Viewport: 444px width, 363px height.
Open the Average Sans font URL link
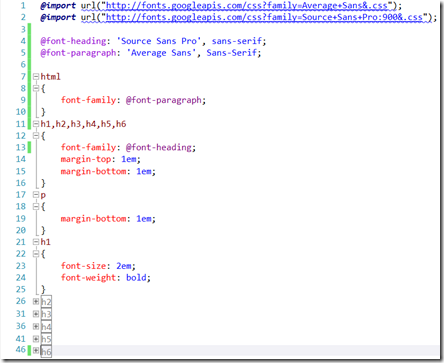click(247, 6)
